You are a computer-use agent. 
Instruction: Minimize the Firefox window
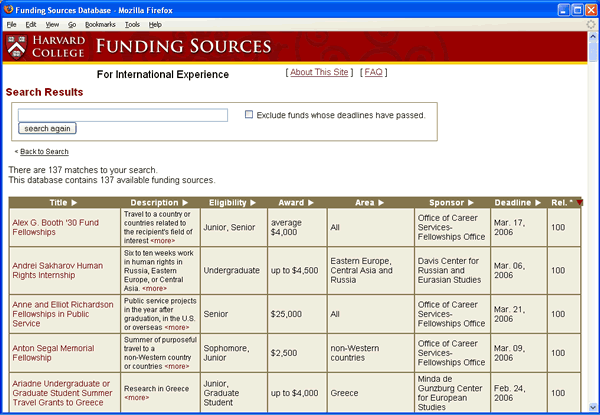pos(564,10)
